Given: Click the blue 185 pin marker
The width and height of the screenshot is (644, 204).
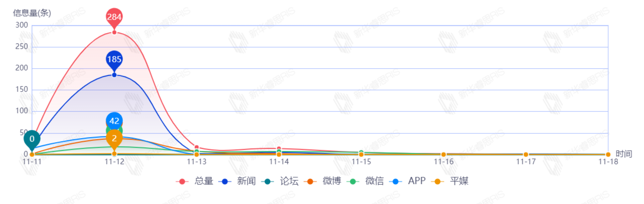Looking at the screenshot, I should 114,59.
